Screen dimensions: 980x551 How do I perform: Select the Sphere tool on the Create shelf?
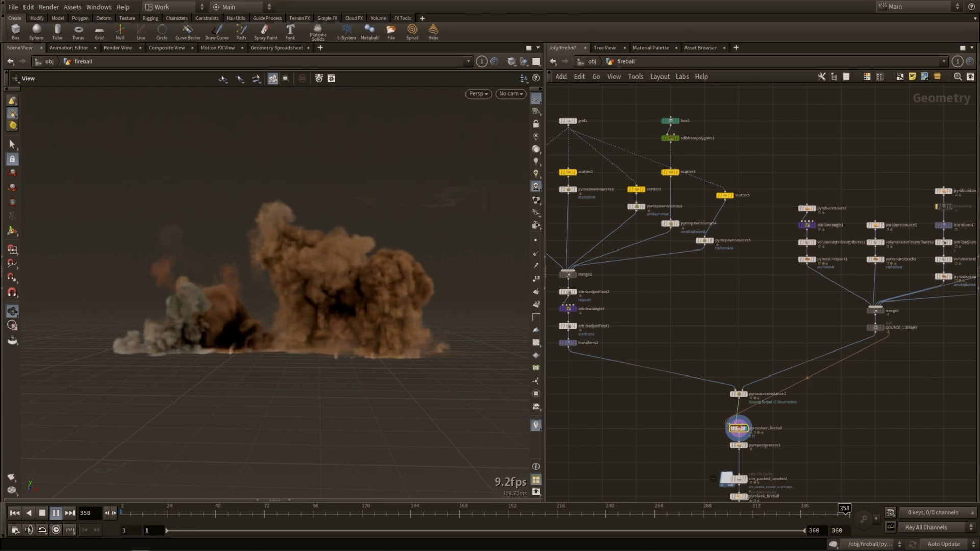coord(36,32)
